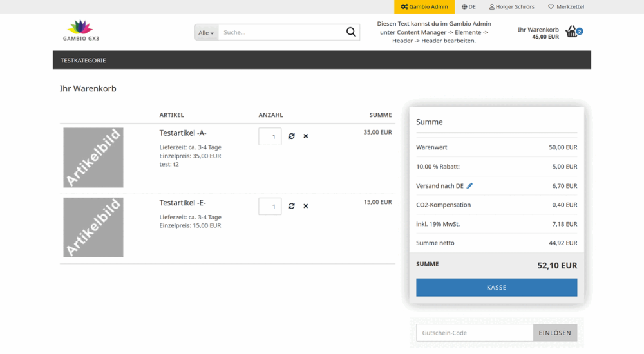The height and width of the screenshot is (354, 644).
Task: Open the Merkzettel wishlist
Action: 566,6
